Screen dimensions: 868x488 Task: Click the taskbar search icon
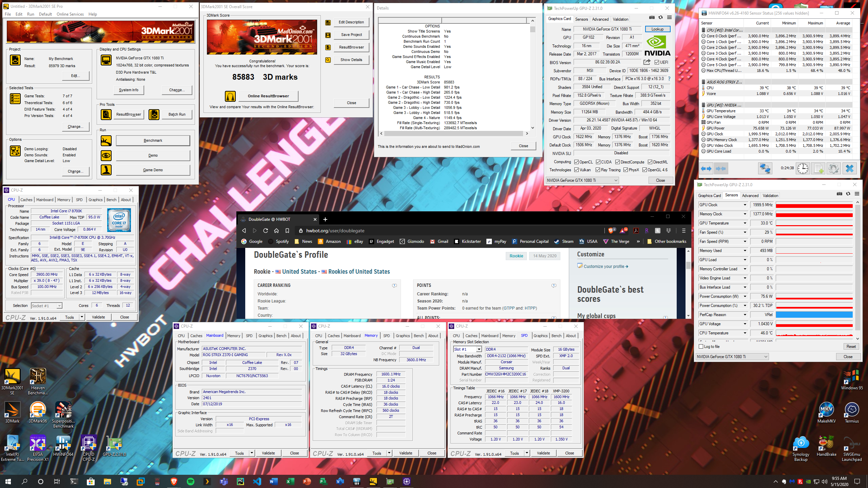coord(24,481)
